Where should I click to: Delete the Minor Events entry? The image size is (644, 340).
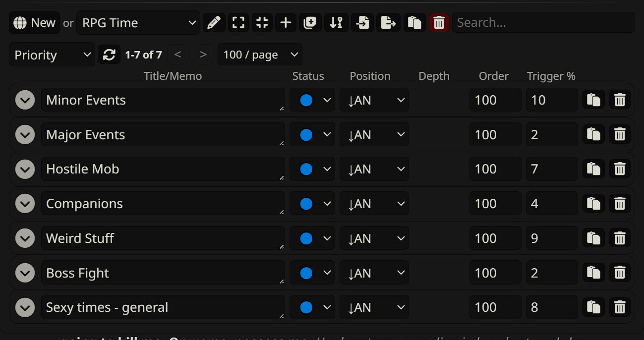[620, 100]
